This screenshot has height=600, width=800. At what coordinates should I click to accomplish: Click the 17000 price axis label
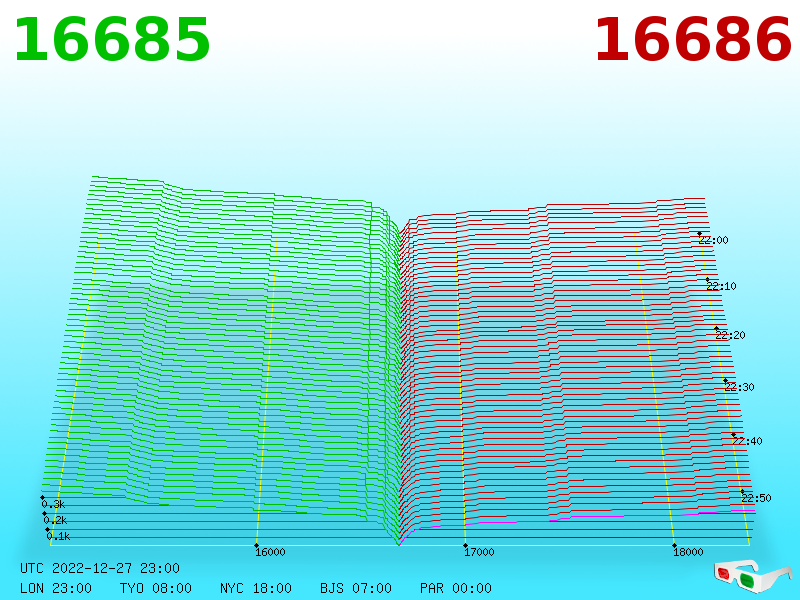tap(479, 552)
